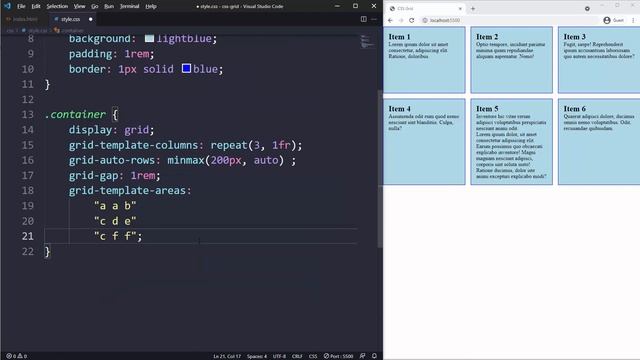Click the grid-gap property
The image size is (640, 360).
[93, 176]
